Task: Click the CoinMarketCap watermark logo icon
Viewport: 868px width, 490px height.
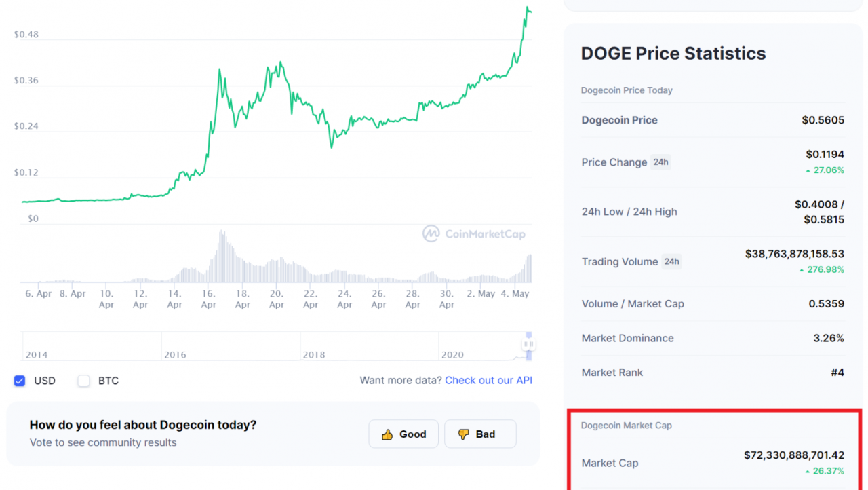Action: pos(431,234)
